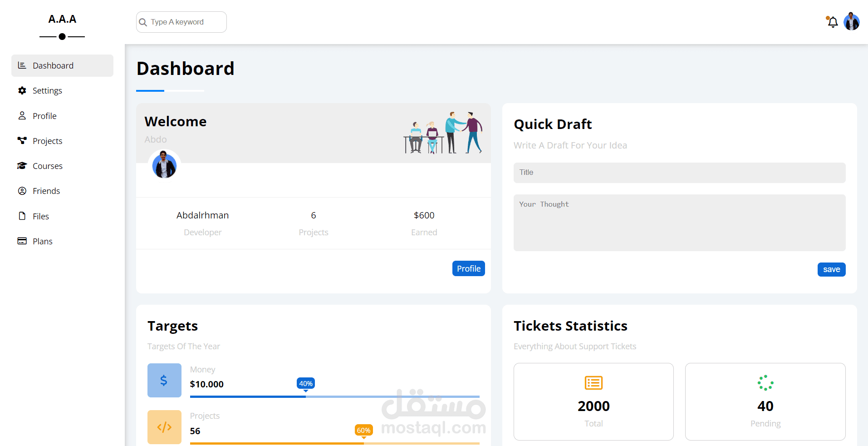868x446 pixels.
Task: Click the Abdalrhman name text
Action: pyautogui.click(x=202, y=215)
